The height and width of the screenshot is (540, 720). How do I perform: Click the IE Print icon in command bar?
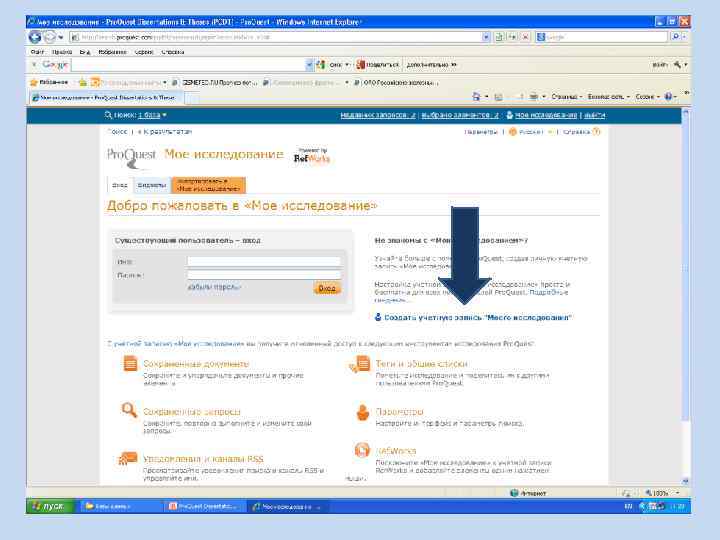tap(534, 96)
